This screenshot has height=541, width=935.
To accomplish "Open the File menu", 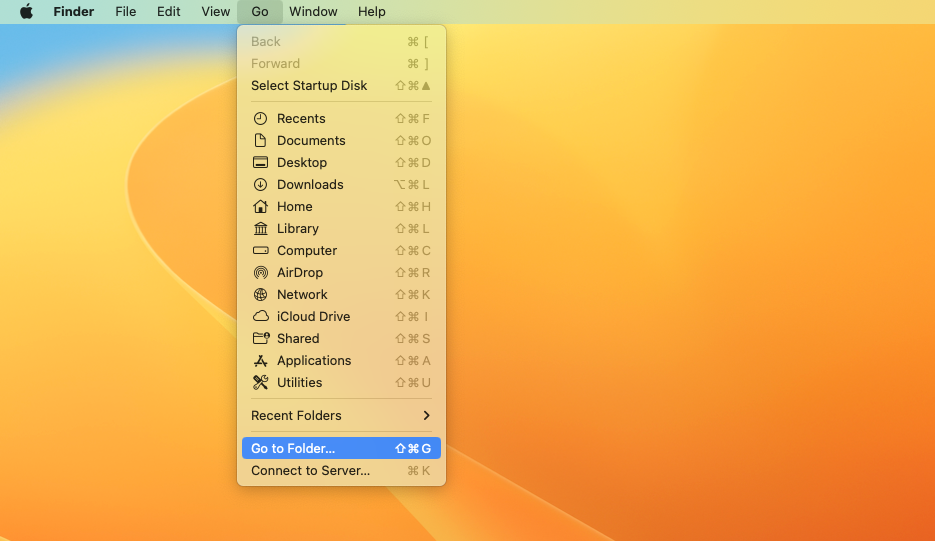I will 125,11.
